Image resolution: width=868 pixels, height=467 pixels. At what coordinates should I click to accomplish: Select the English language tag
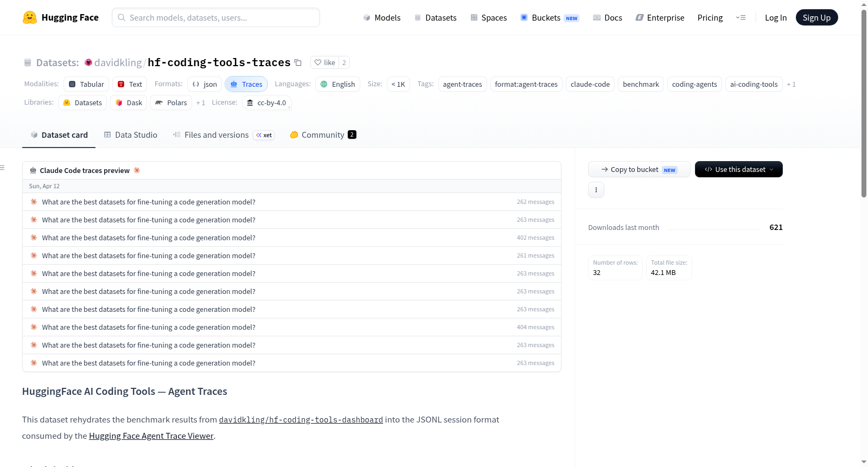[x=337, y=84]
